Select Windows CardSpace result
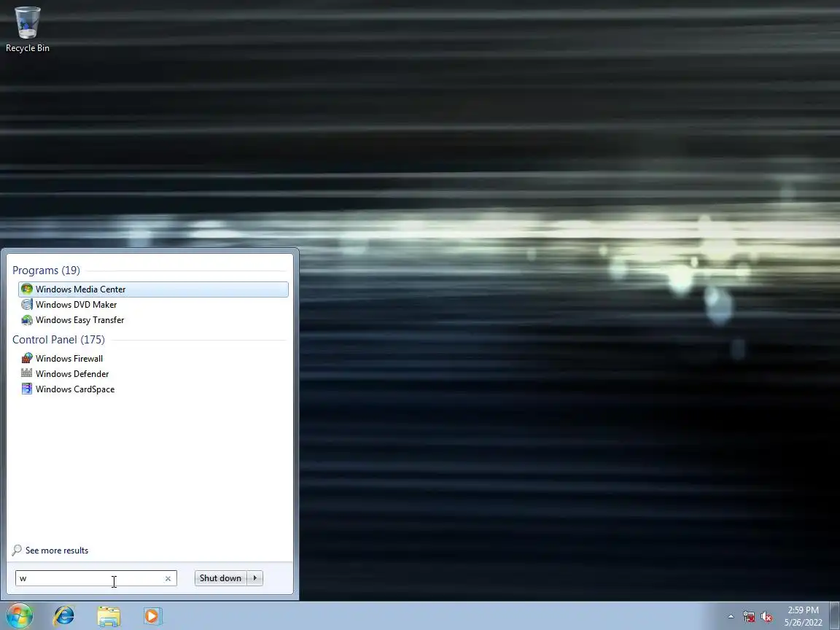 [x=153, y=389]
